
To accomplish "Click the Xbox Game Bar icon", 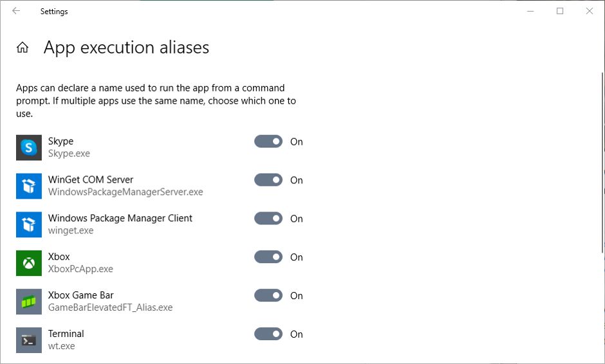I will (x=29, y=302).
